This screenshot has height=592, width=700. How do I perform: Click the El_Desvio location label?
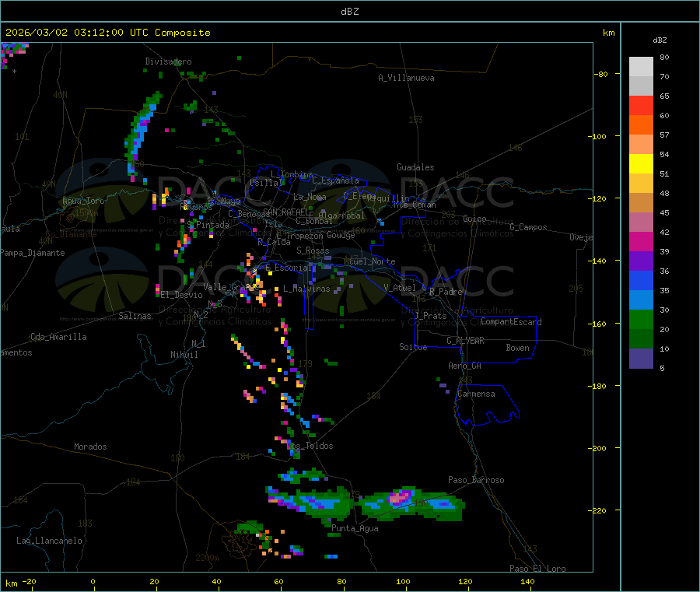click(x=181, y=295)
